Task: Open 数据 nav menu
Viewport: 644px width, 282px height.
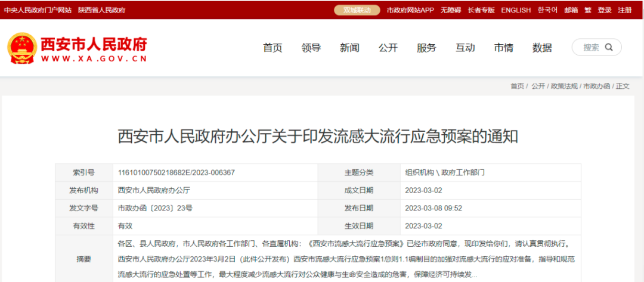Action: click(x=542, y=48)
